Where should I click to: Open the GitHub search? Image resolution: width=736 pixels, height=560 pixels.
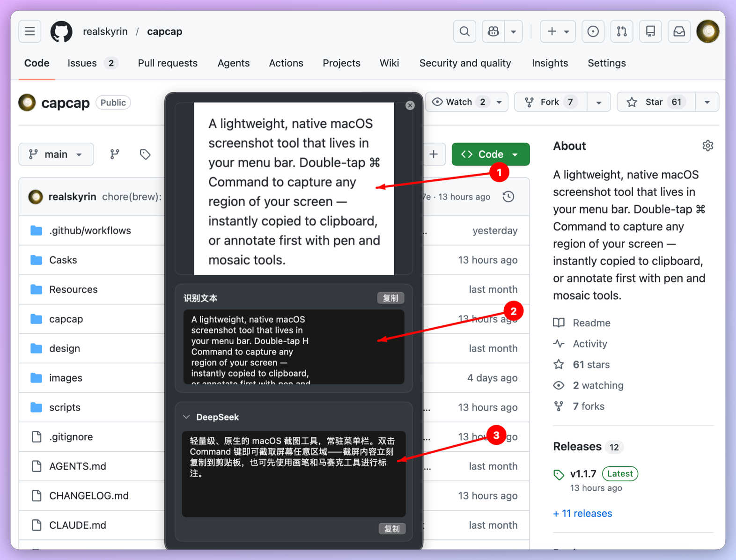tap(464, 31)
